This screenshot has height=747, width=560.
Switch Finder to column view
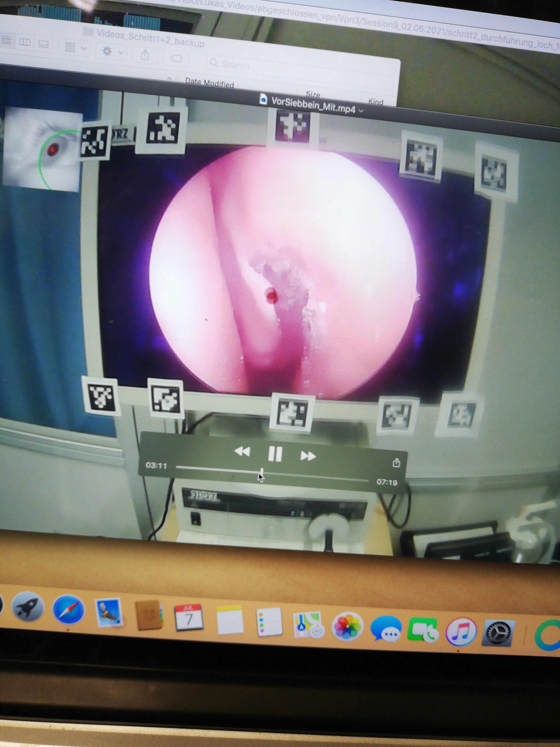(x=25, y=42)
